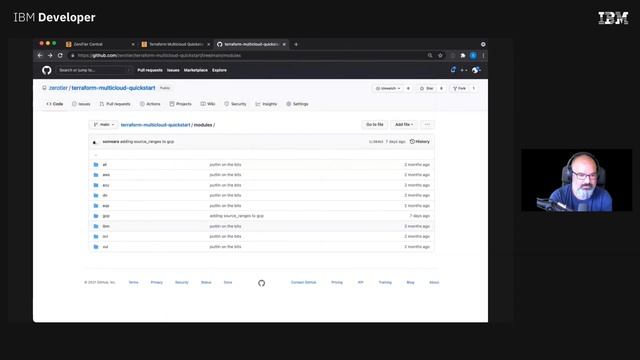Open the equ folder link

[106, 206]
